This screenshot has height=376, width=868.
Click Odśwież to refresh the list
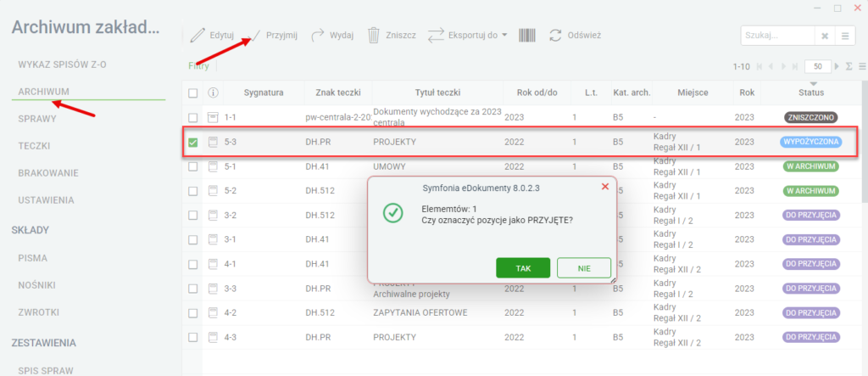(576, 36)
